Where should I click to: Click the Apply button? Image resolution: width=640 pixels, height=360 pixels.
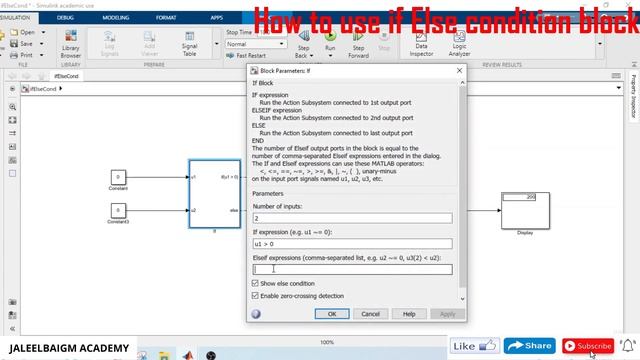[447, 314]
